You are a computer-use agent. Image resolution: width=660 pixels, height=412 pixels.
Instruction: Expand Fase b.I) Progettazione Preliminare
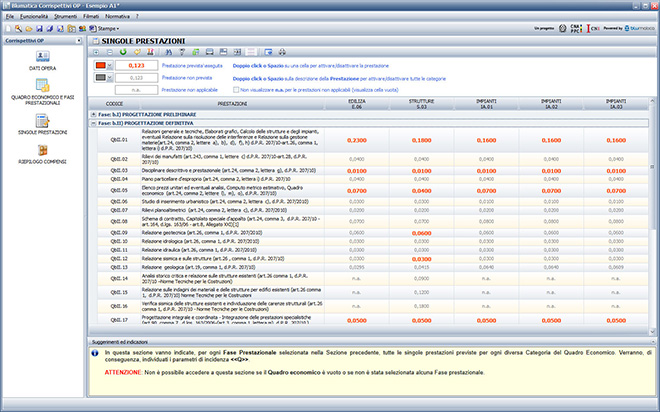coord(92,112)
